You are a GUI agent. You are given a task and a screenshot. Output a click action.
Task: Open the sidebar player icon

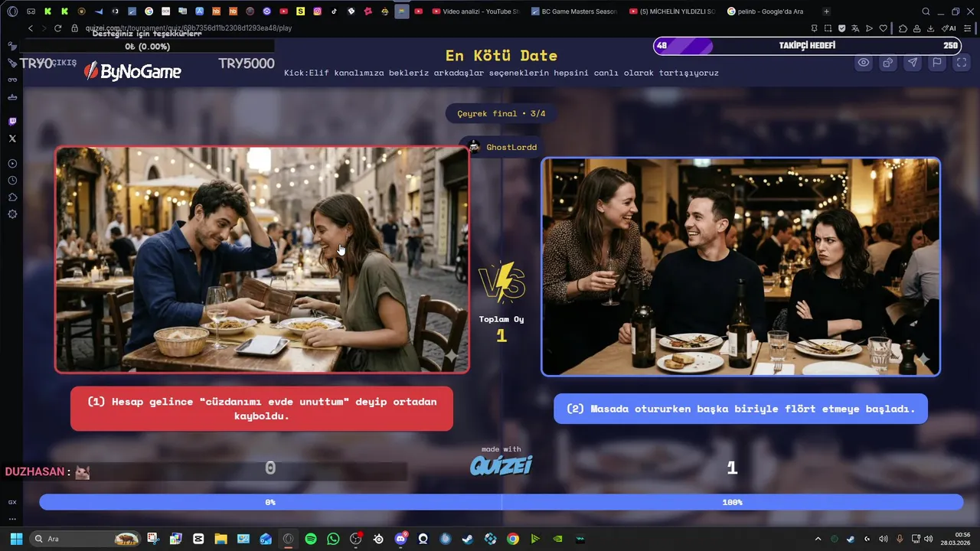tap(12, 164)
